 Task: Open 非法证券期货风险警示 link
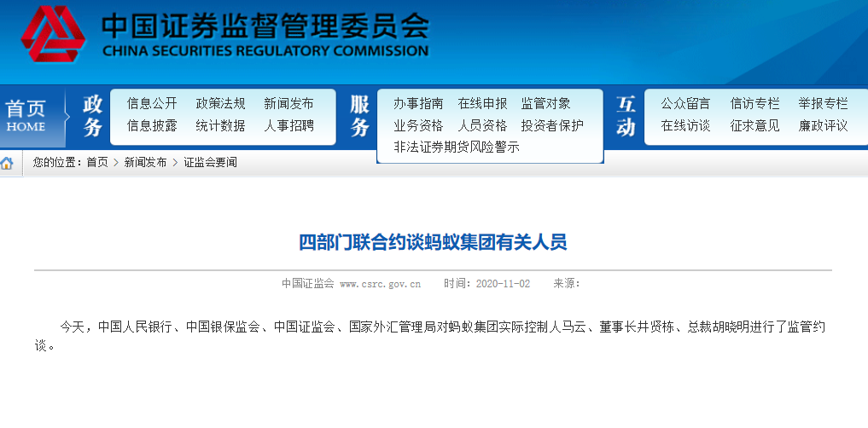[457, 147]
